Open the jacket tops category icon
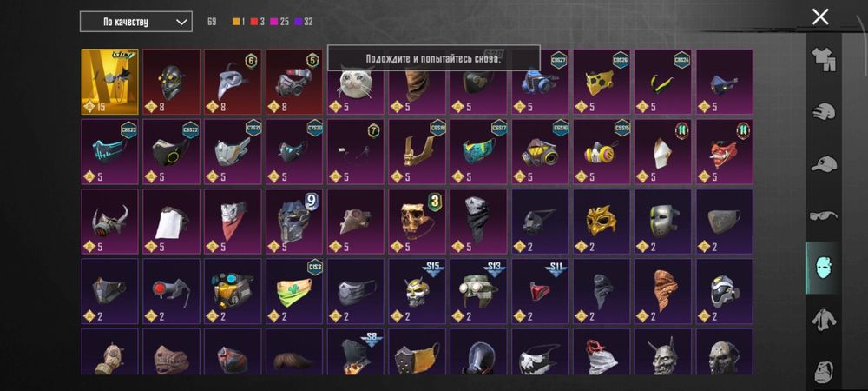Screen dimensions: 868x391 point(824,320)
